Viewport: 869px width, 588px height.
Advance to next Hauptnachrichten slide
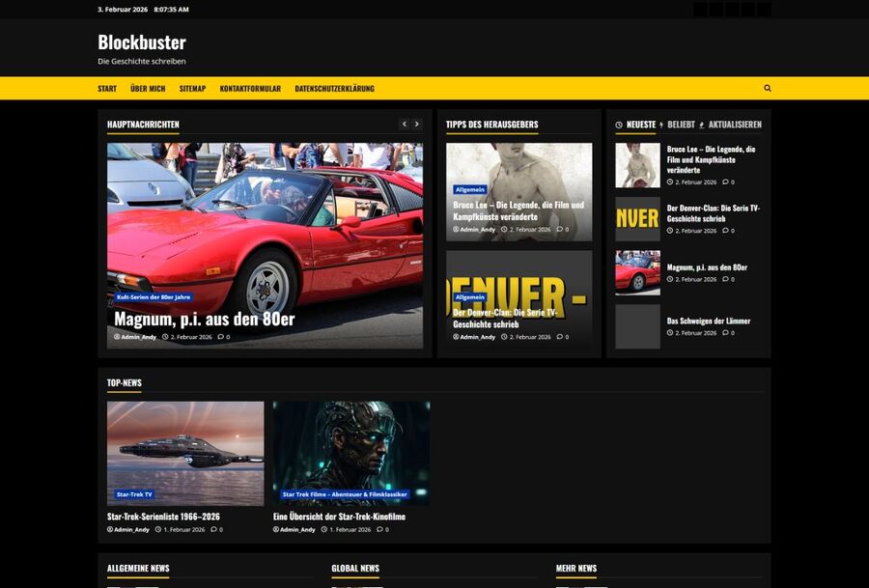coord(417,125)
